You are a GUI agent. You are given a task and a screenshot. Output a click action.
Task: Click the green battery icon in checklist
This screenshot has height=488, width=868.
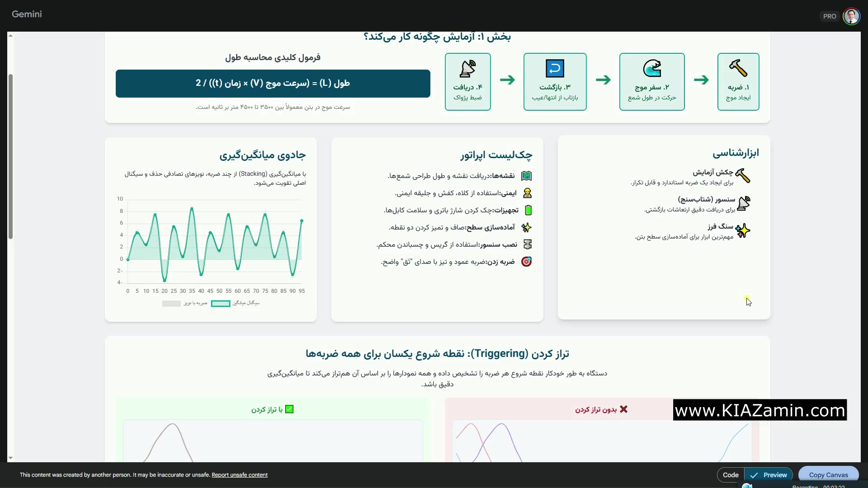pos(528,210)
